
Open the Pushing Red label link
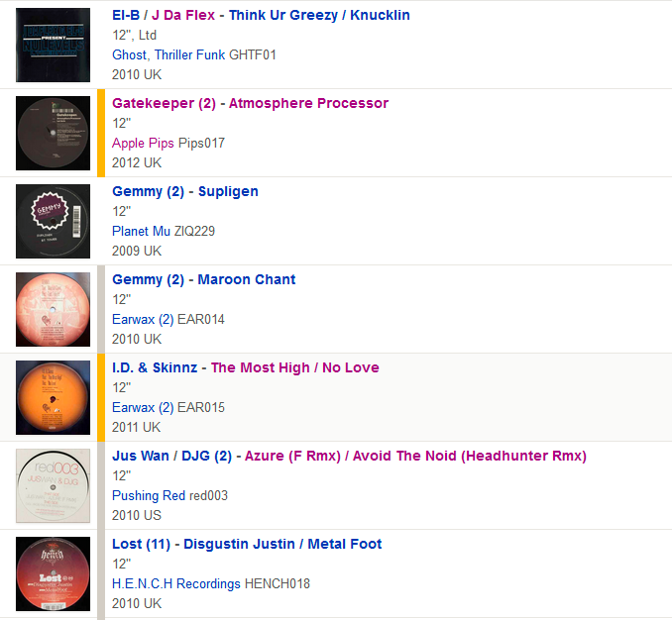149,496
